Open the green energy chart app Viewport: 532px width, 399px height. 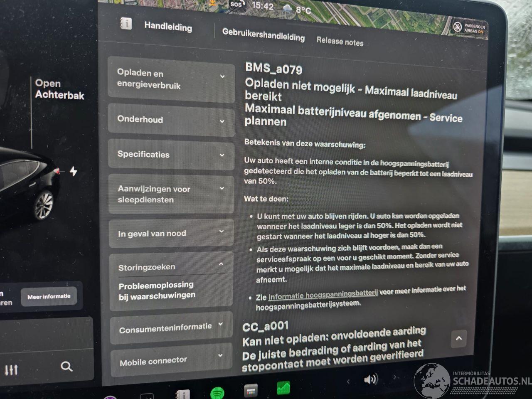tap(283, 388)
